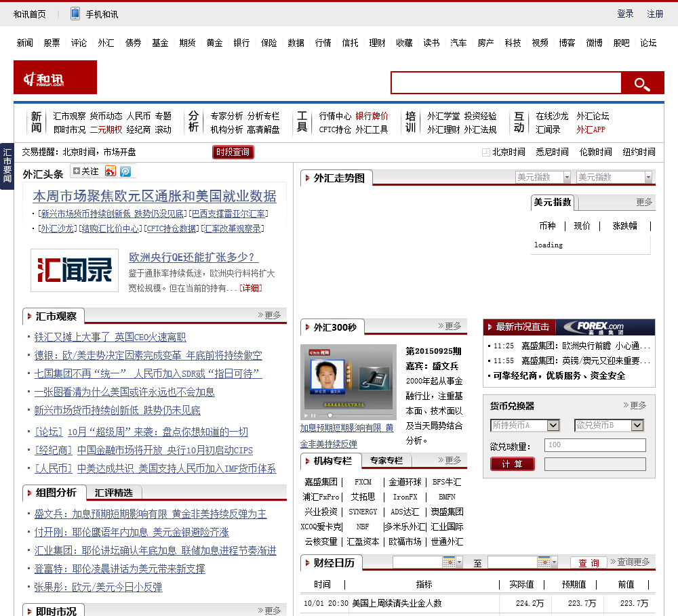The height and width of the screenshot is (616, 678).
Task: Click the FOREX.com sponsor logo
Action: click(x=605, y=327)
